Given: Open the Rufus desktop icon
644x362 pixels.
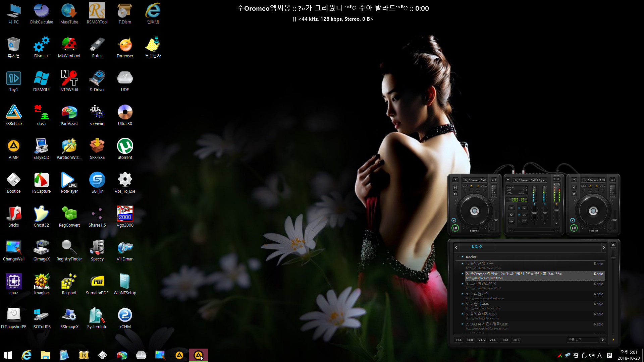Looking at the screenshot, I should coord(97,48).
